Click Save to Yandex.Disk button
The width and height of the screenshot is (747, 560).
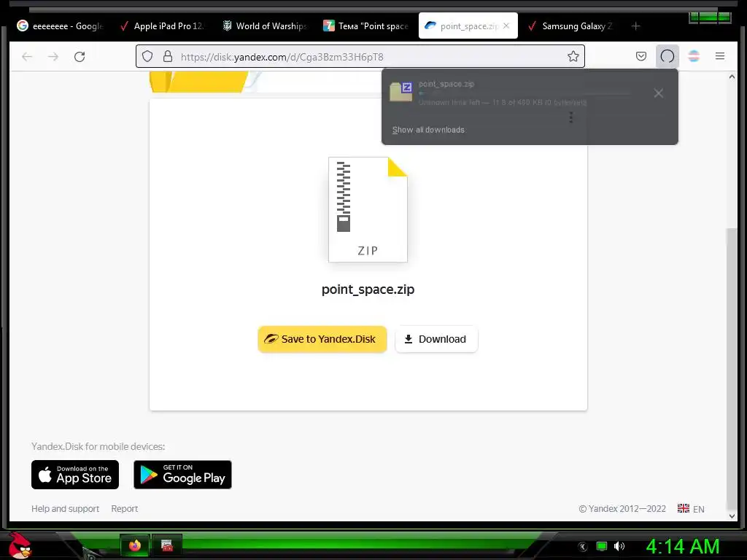point(322,339)
